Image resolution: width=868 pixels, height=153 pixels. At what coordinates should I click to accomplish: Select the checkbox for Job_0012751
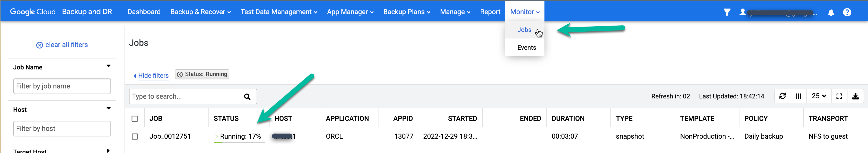(135, 136)
